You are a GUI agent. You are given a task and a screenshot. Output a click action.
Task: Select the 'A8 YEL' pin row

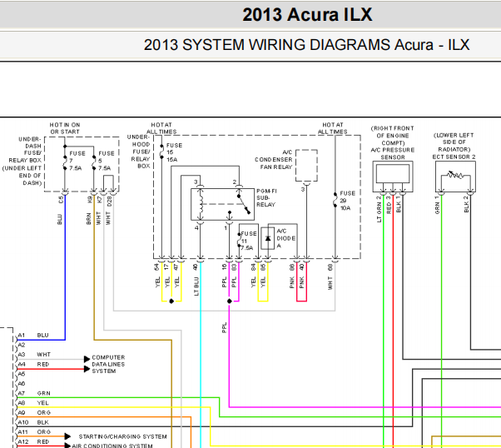(x=33, y=403)
